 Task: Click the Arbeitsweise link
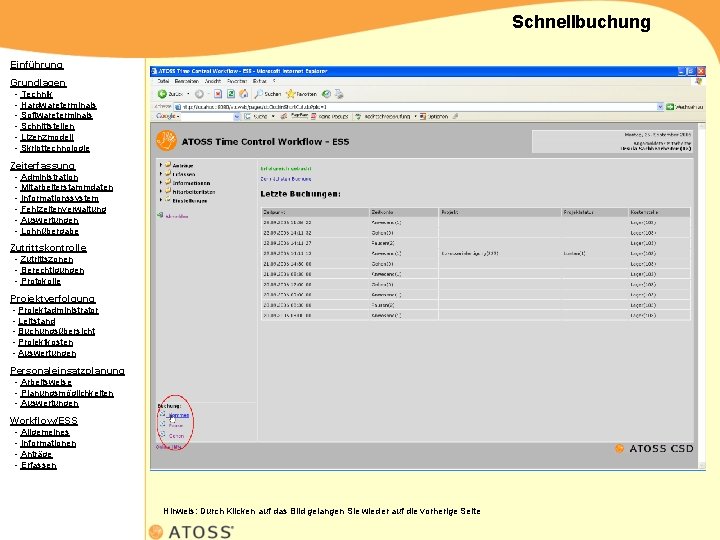pyautogui.click(x=46, y=382)
